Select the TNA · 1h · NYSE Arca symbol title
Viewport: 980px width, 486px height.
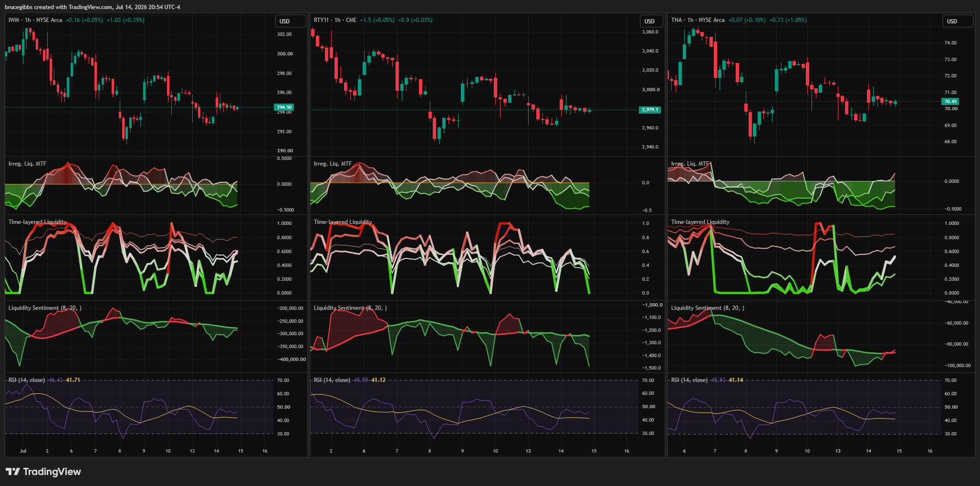click(698, 20)
